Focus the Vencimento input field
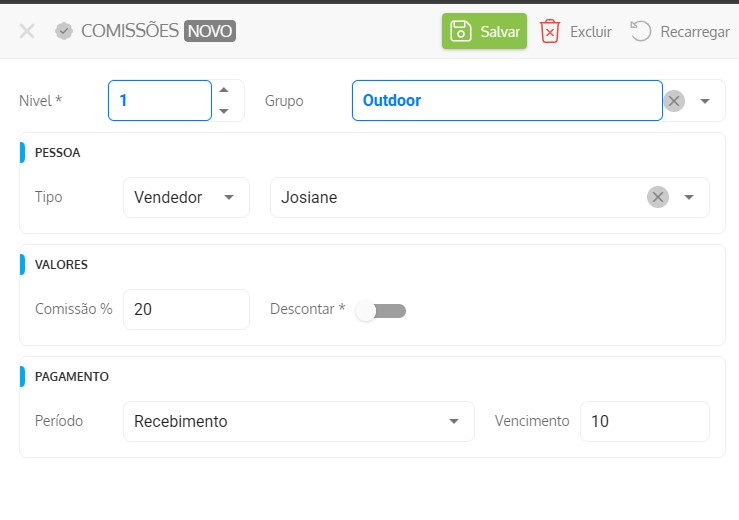This screenshot has height=520, width=739. click(x=644, y=422)
